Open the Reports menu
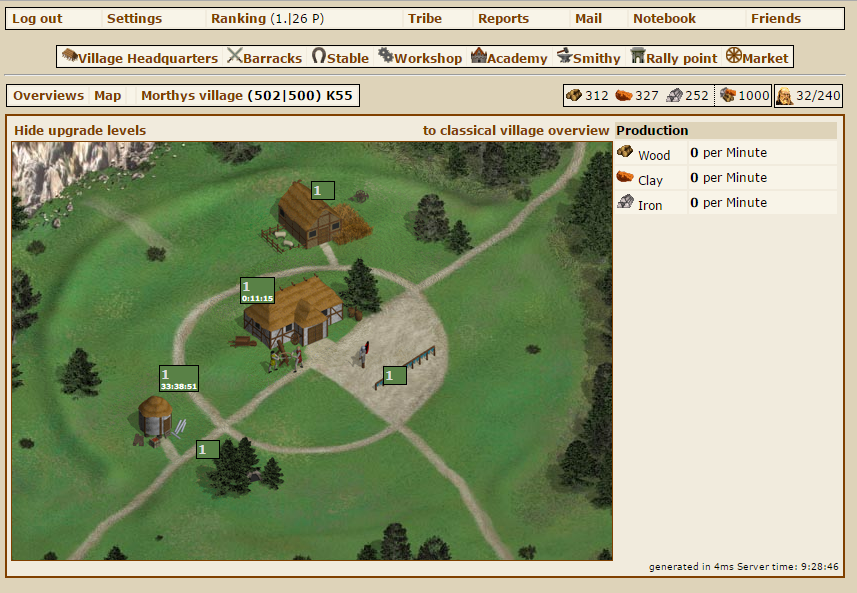The height and width of the screenshot is (593, 857). (x=503, y=19)
